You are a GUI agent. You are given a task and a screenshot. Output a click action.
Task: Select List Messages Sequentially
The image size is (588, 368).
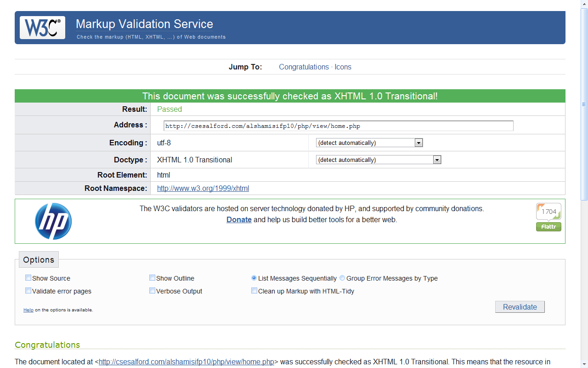pyautogui.click(x=254, y=277)
